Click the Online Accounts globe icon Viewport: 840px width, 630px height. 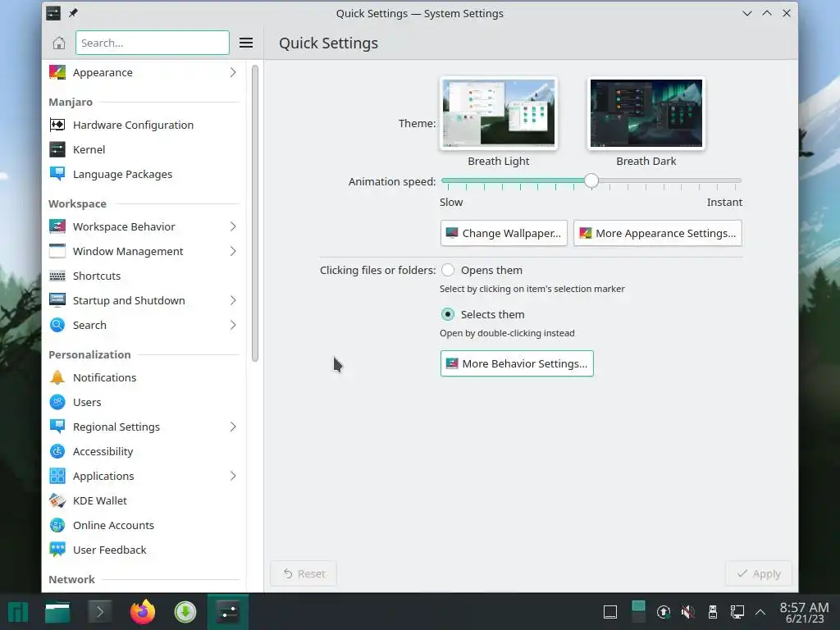[57, 526]
